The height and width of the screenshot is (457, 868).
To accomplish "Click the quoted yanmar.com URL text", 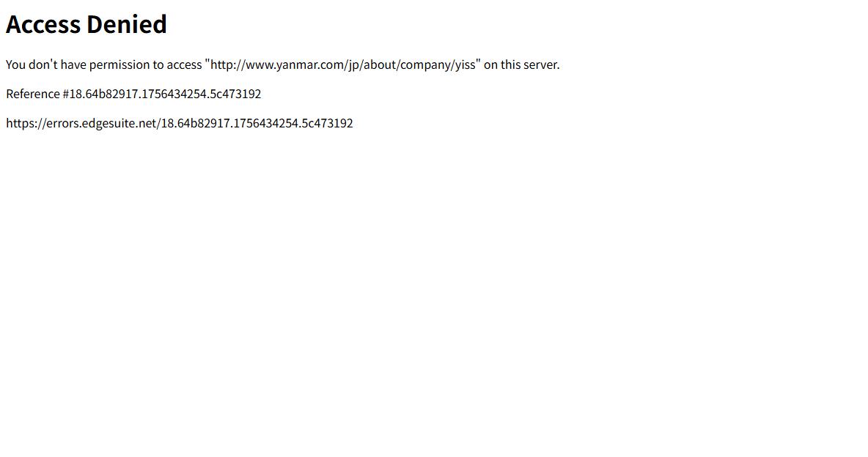I will pyautogui.click(x=342, y=64).
